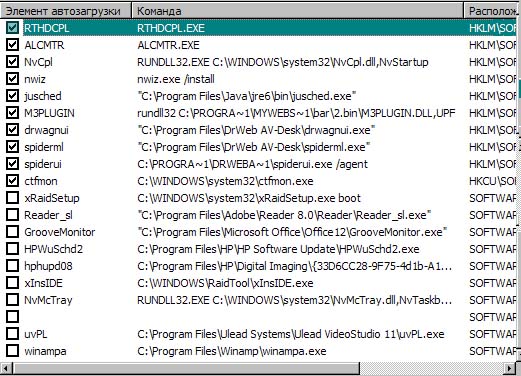Enable the hphupd08 checkbox
Image resolution: width=521 pixels, height=376 pixels.
(x=12, y=266)
